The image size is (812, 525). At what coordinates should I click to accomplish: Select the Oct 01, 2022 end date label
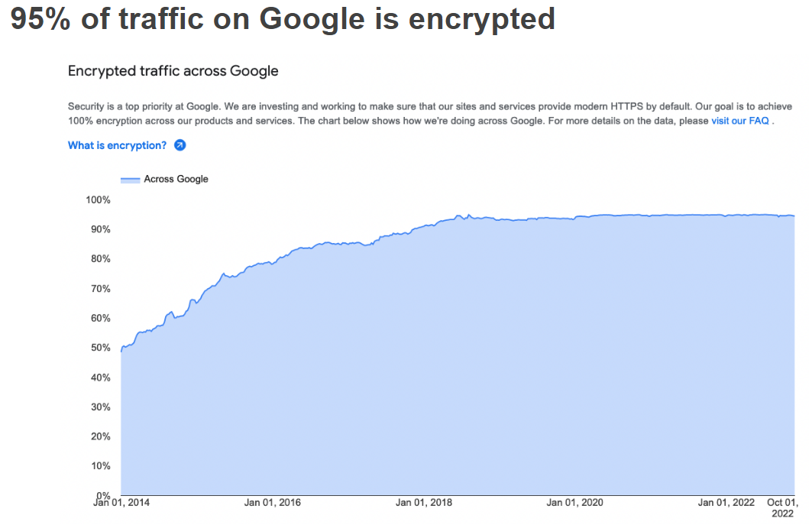point(784,508)
